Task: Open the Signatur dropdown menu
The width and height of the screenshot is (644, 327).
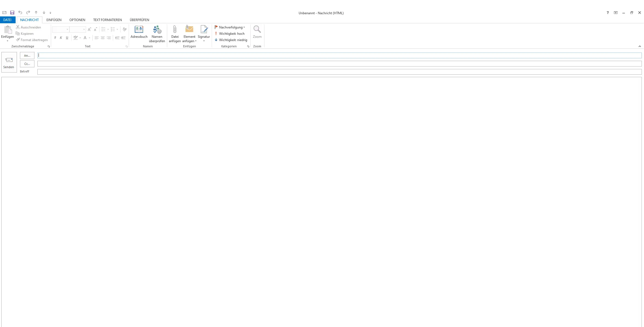Action: [204, 41]
